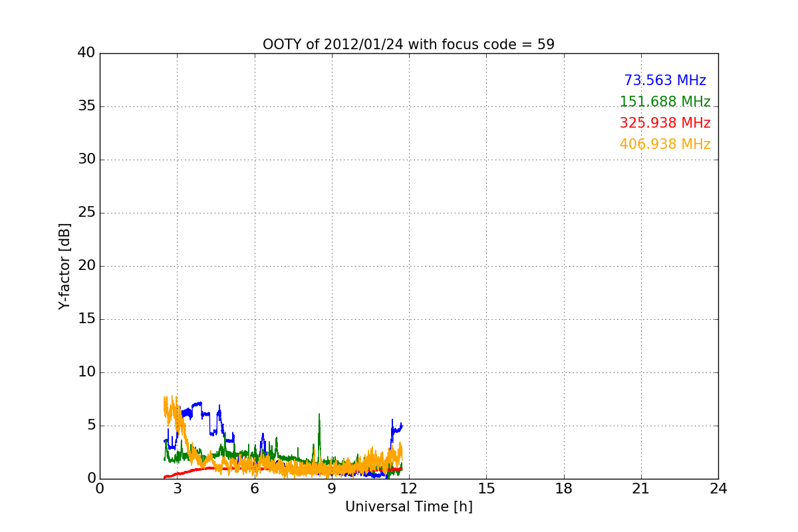Click the x-axis tick label 3
This screenshot has height=532, width=798.
point(177,488)
